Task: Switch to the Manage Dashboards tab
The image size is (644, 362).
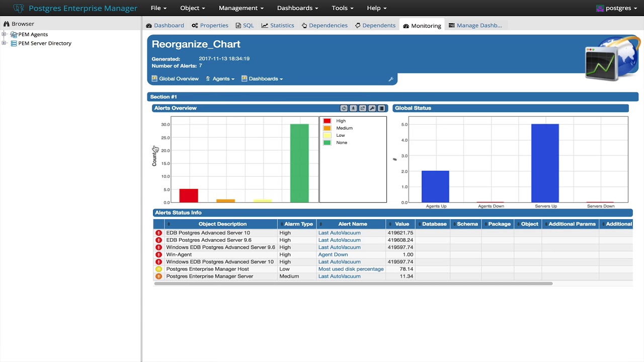Action: [475, 26]
